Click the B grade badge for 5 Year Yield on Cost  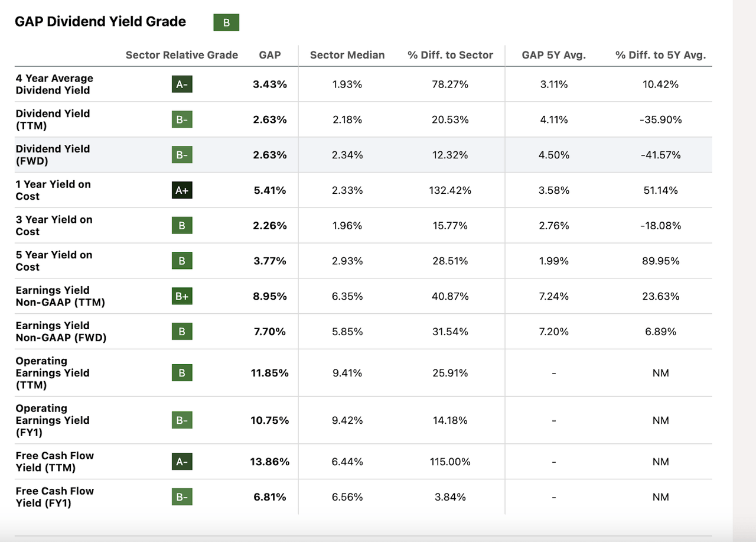[x=182, y=261]
